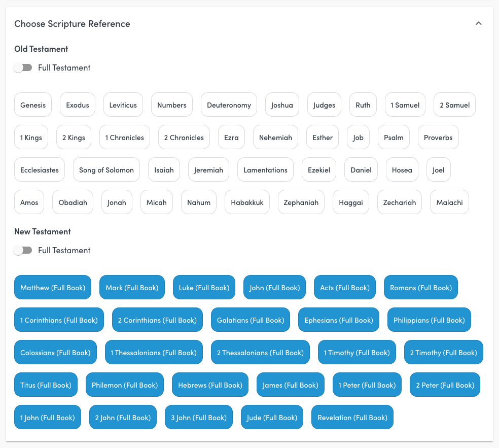Viewport: 499px width, 448px height.
Task: Click Galatians (Full Book)
Action: point(251,320)
